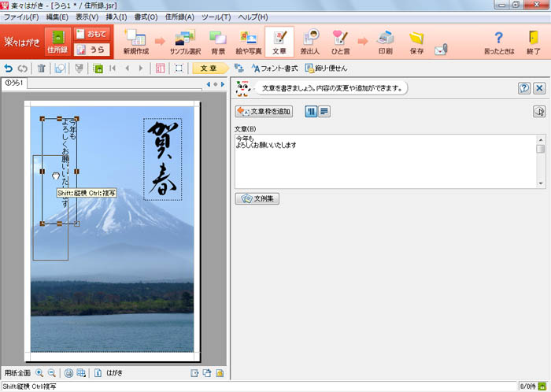Image resolution: width=551 pixels, height=392 pixels.
Task: Click the 文章枠を追加 button
Action: coord(264,112)
